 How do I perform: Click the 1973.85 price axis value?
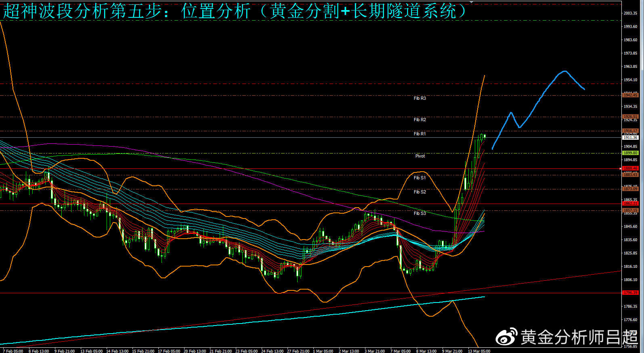click(630, 53)
